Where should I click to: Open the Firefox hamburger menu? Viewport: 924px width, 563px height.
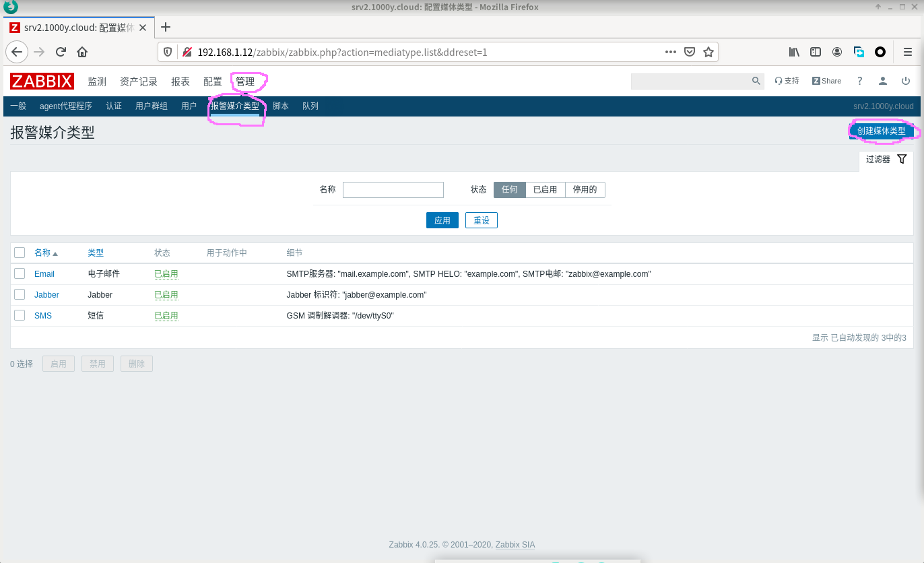click(907, 52)
